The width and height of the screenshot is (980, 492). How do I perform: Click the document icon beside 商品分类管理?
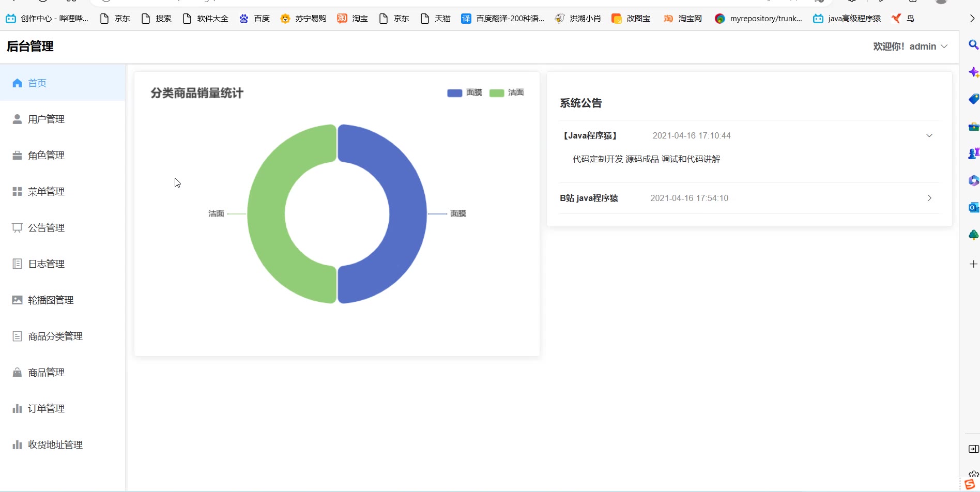17,336
